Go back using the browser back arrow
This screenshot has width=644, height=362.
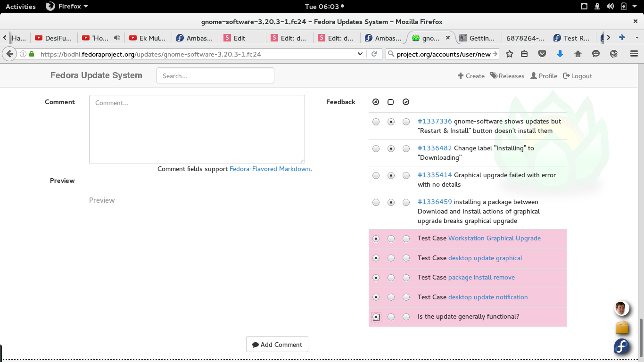click(x=9, y=54)
